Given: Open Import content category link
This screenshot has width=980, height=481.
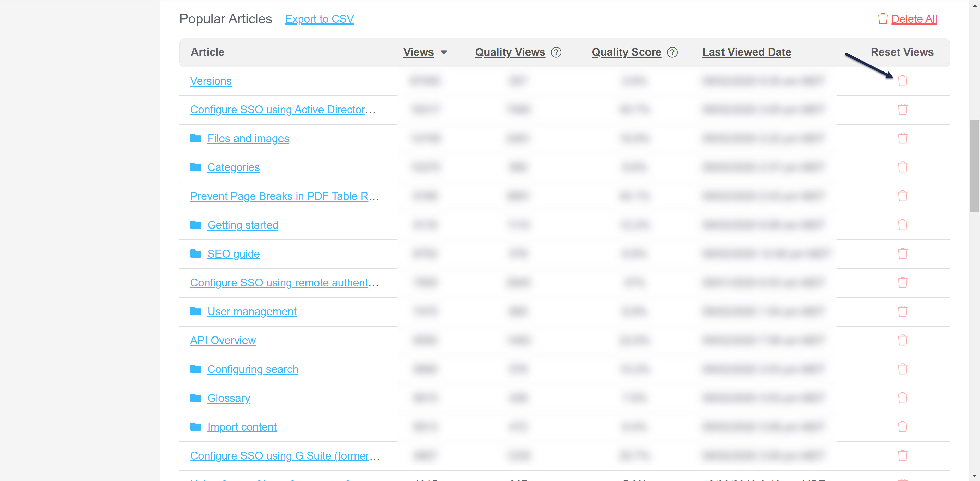Looking at the screenshot, I should coord(242,427).
